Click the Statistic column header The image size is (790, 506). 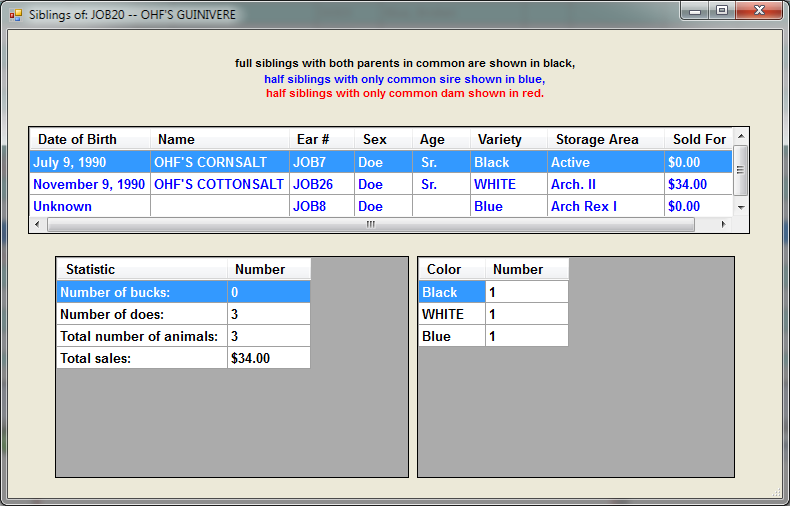(140, 269)
